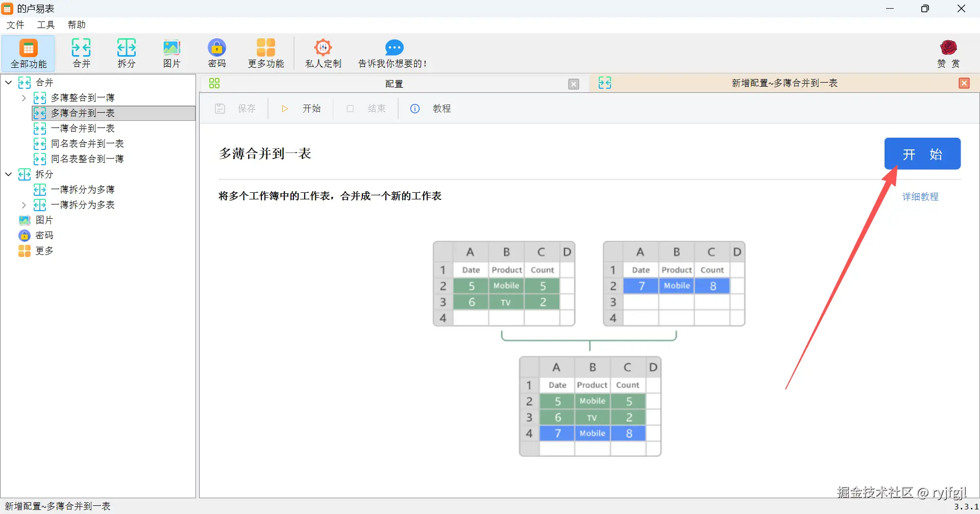Switch to the 配置 tab
Viewport: 980px width, 514px height.
coord(394,84)
